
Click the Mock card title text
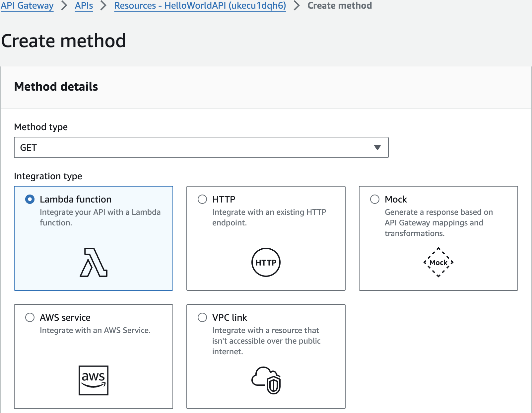(396, 199)
